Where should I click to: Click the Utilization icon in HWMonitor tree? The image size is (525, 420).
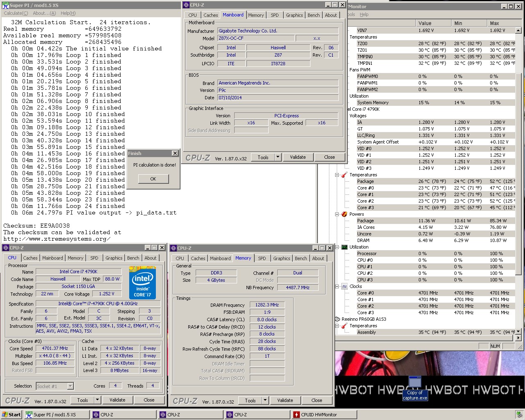(344, 247)
